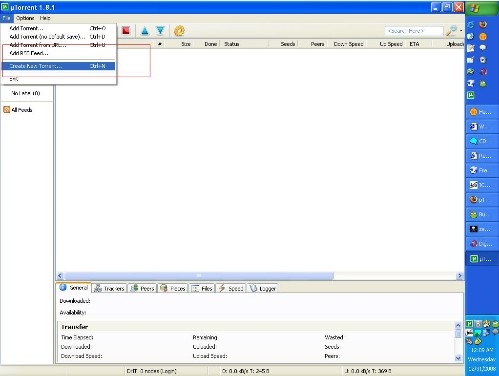Image resolution: width=499 pixels, height=376 pixels.
Task: Open Preferences via the orange gear icon
Action: [179, 31]
